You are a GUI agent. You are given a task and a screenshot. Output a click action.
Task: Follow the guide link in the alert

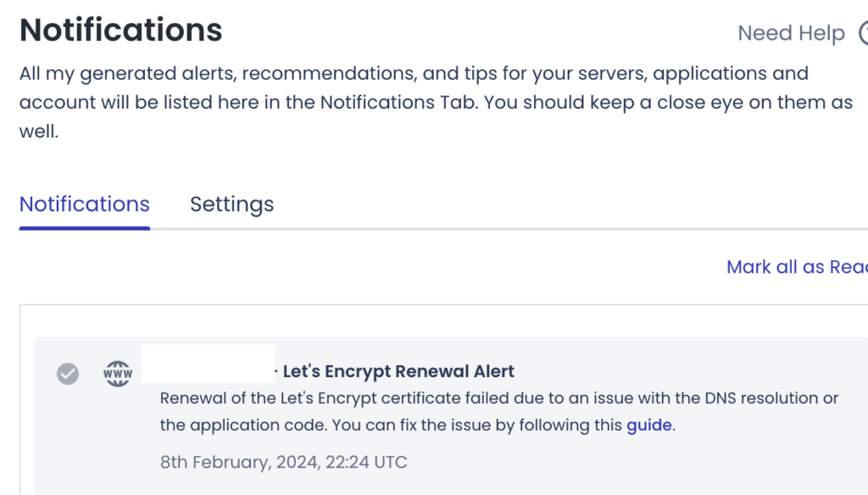tap(649, 425)
